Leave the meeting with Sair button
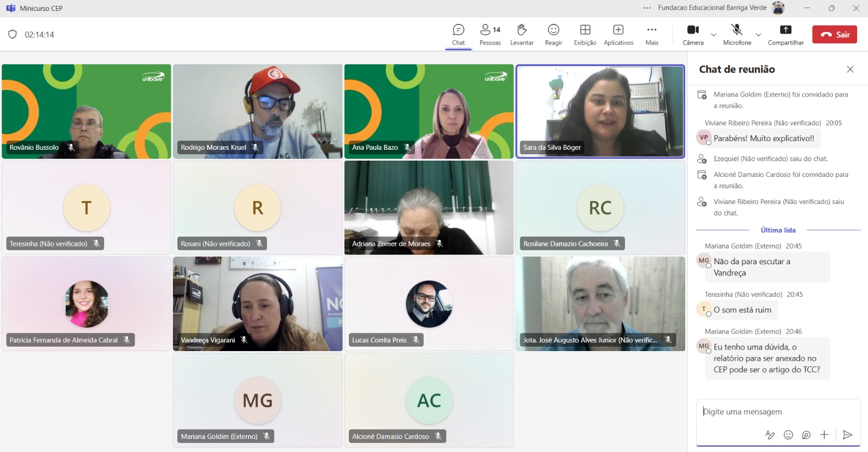Viewport: 868px width, 452px height. 834,34
